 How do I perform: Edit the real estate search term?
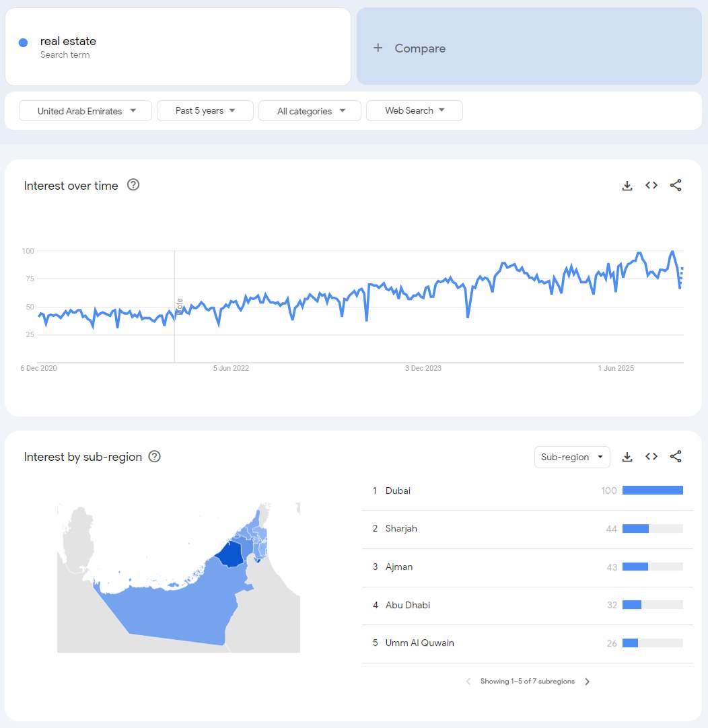[x=68, y=42]
